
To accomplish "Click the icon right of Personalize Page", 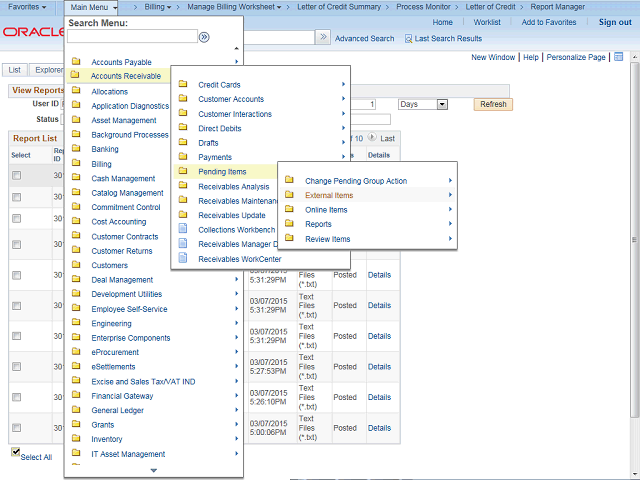I will [x=619, y=57].
